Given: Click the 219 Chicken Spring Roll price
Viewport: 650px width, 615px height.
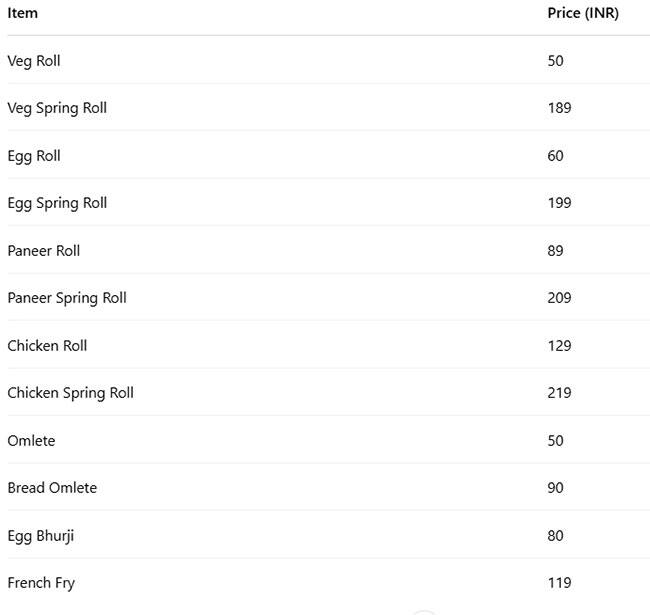Looking at the screenshot, I should [x=559, y=393].
